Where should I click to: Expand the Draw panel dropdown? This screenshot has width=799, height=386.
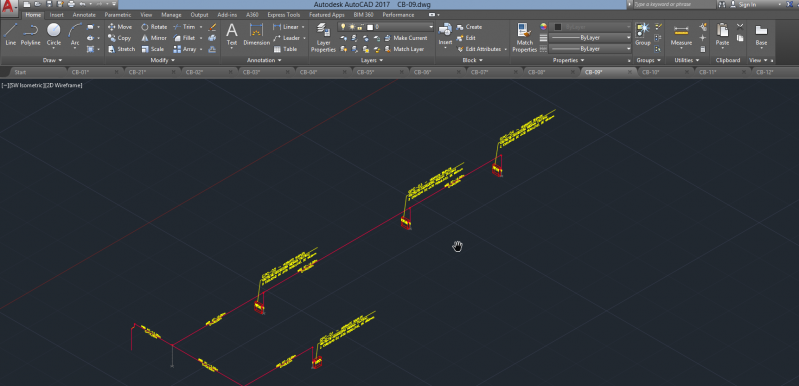click(52, 60)
